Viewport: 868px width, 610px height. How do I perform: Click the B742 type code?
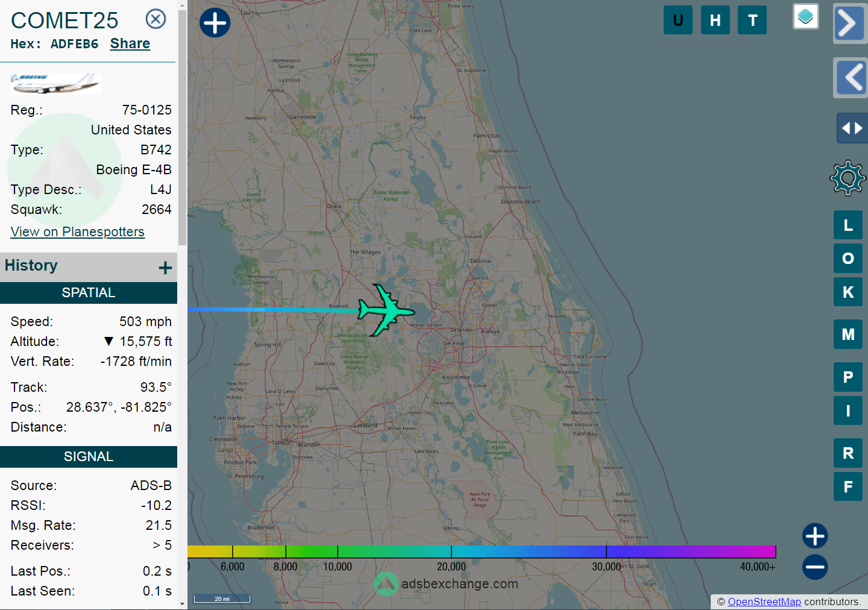point(156,149)
